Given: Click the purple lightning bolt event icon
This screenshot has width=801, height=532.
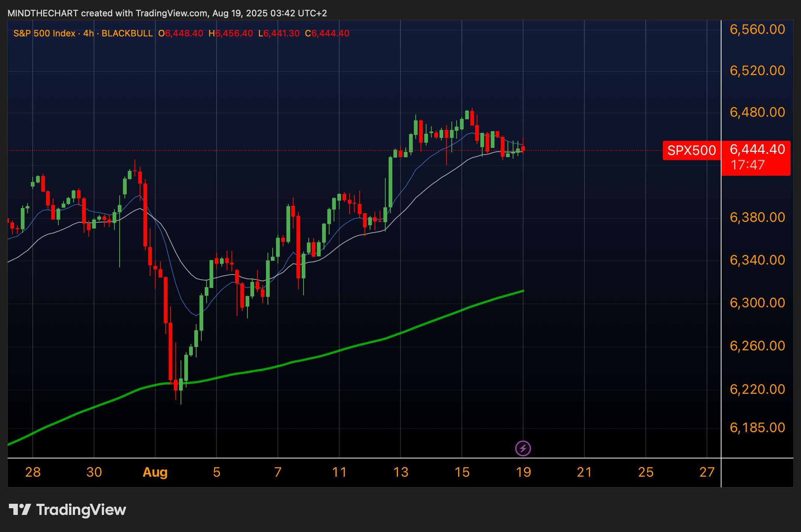Looking at the screenshot, I should 523,448.
